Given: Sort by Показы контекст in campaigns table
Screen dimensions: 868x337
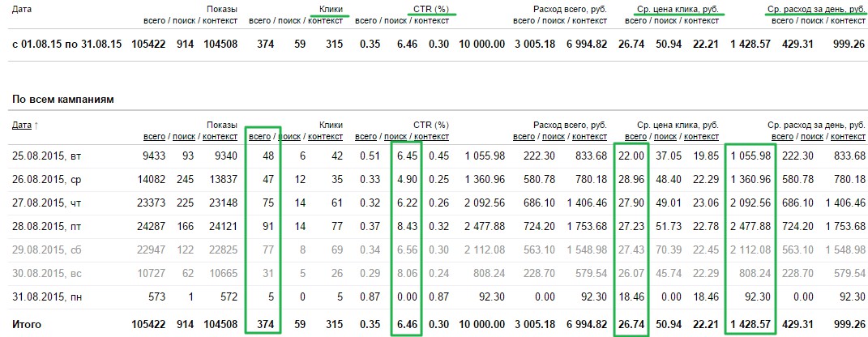Looking at the screenshot, I should pyautogui.click(x=220, y=137).
